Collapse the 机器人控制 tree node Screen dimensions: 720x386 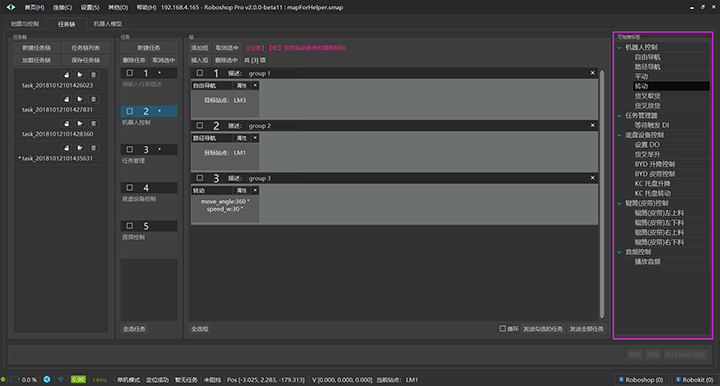coord(619,47)
